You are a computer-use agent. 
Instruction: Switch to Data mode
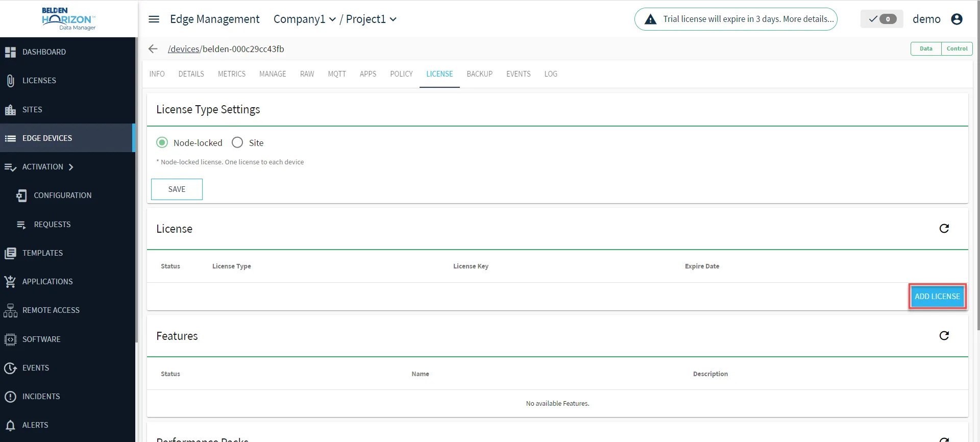[926, 49]
